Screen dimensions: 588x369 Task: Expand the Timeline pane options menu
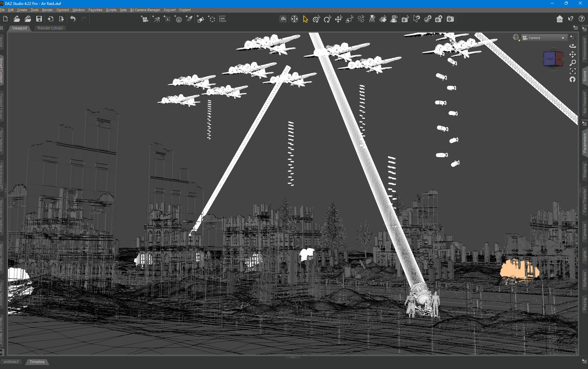(x=584, y=361)
